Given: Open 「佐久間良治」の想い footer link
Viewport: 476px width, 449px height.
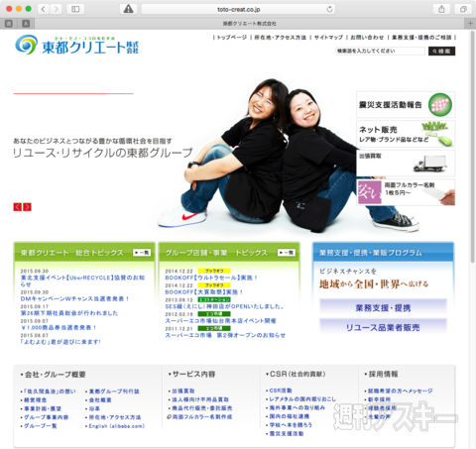Looking at the screenshot, I should (50, 392).
